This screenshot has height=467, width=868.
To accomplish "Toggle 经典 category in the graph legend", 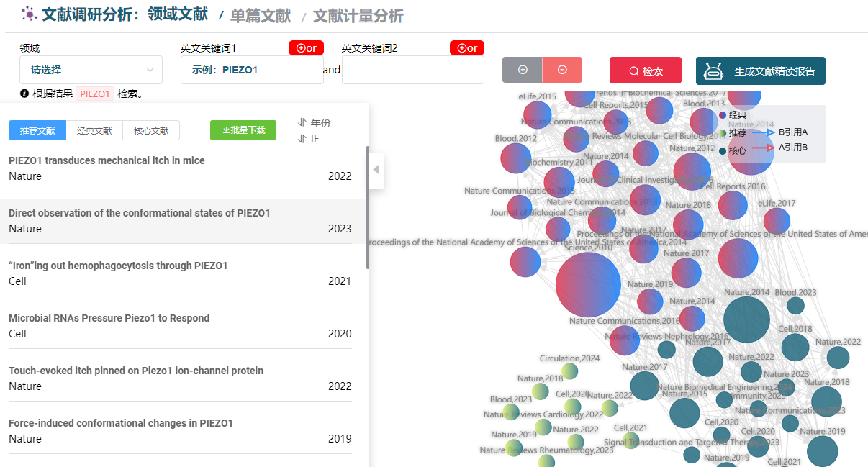I will click(x=732, y=114).
